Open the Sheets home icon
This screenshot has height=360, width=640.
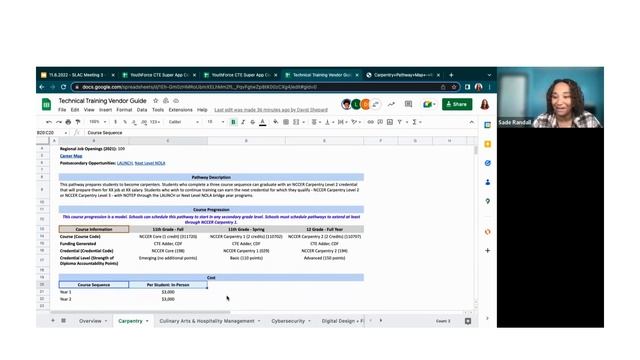47,104
